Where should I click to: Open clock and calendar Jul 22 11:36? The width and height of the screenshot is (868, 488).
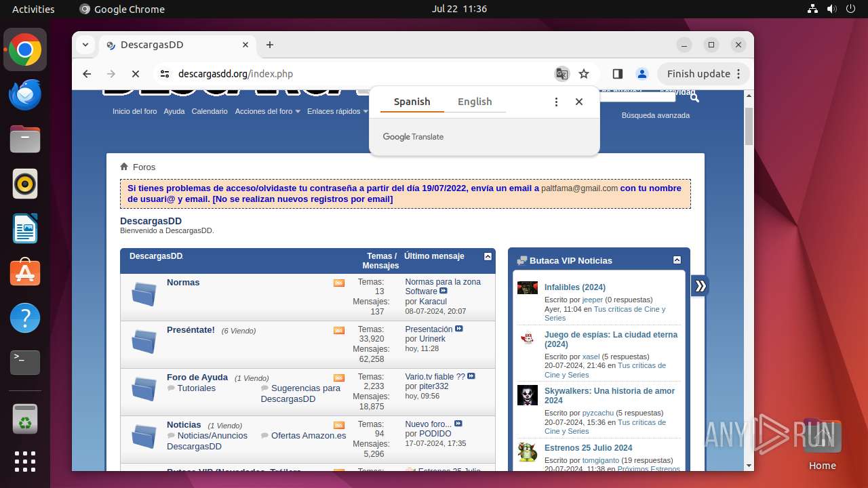tap(459, 9)
